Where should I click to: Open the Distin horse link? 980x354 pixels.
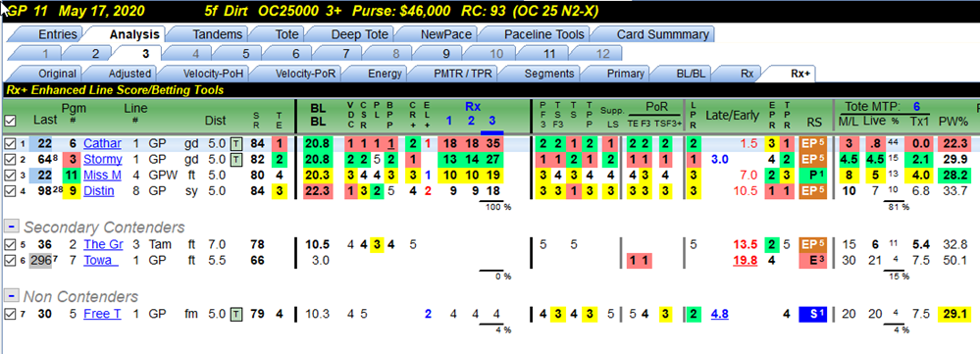[100, 190]
